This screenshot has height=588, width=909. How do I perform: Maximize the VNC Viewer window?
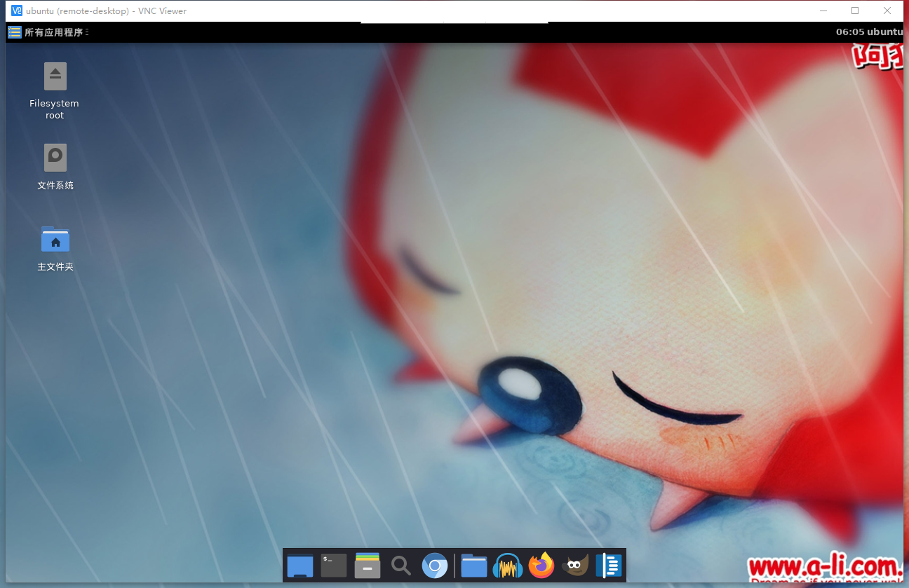tap(855, 11)
